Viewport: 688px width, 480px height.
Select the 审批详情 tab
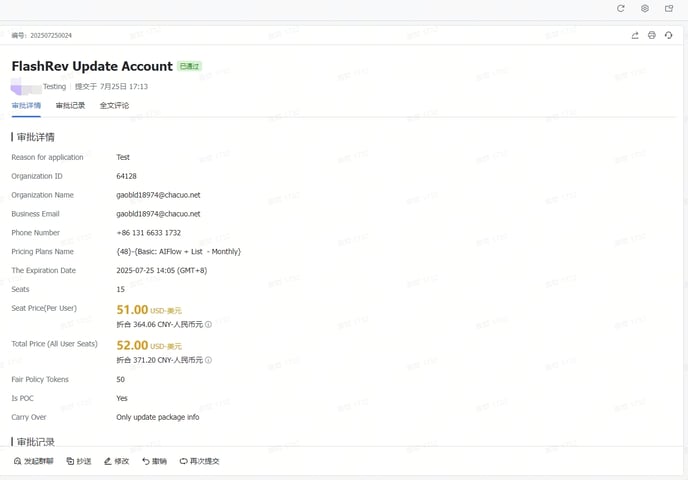[26, 105]
